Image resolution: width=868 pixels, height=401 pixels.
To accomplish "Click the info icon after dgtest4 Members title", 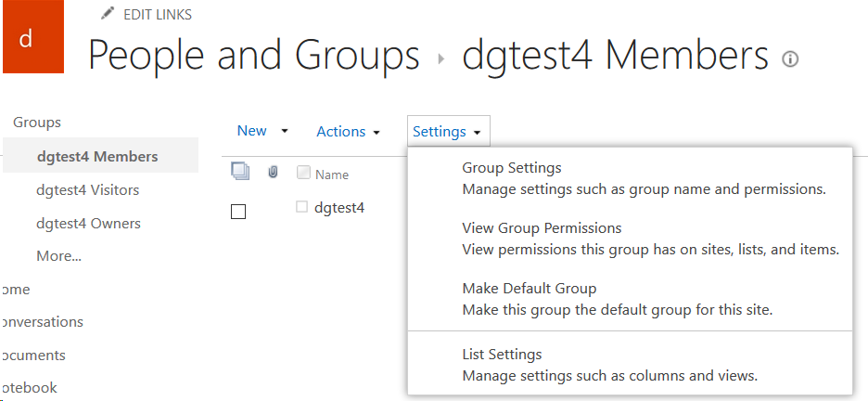I will pos(790,58).
